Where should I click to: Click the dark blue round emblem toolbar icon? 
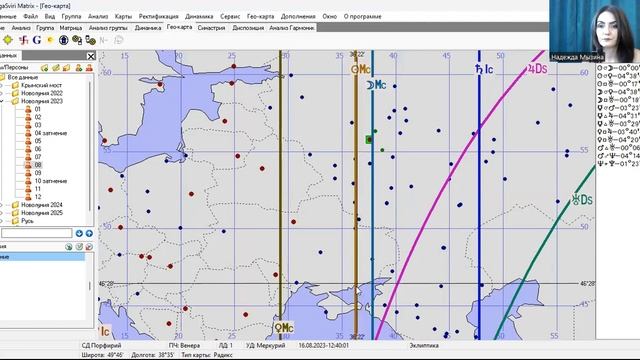coord(63,40)
